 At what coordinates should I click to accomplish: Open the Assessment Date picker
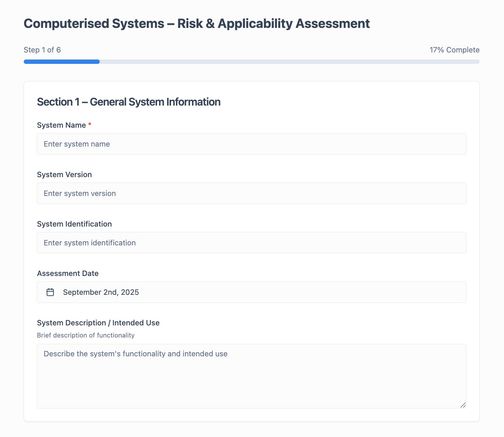pyautogui.click(x=252, y=292)
